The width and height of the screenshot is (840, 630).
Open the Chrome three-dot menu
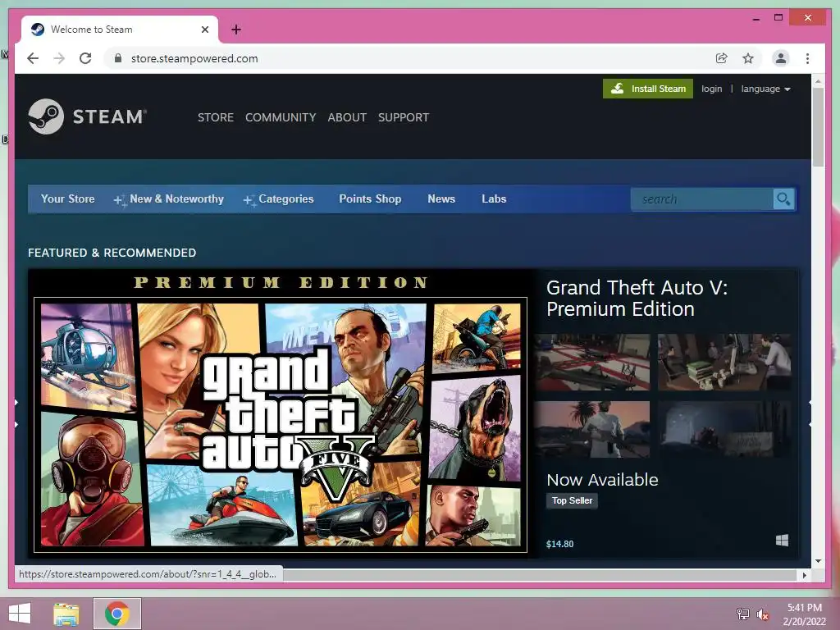tap(807, 58)
